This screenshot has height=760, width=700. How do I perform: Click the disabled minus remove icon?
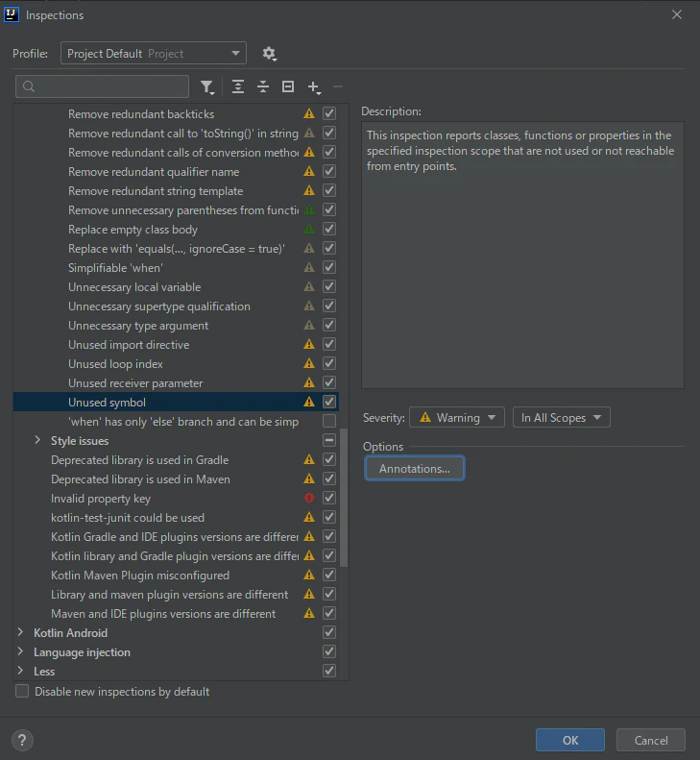[338, 86]
